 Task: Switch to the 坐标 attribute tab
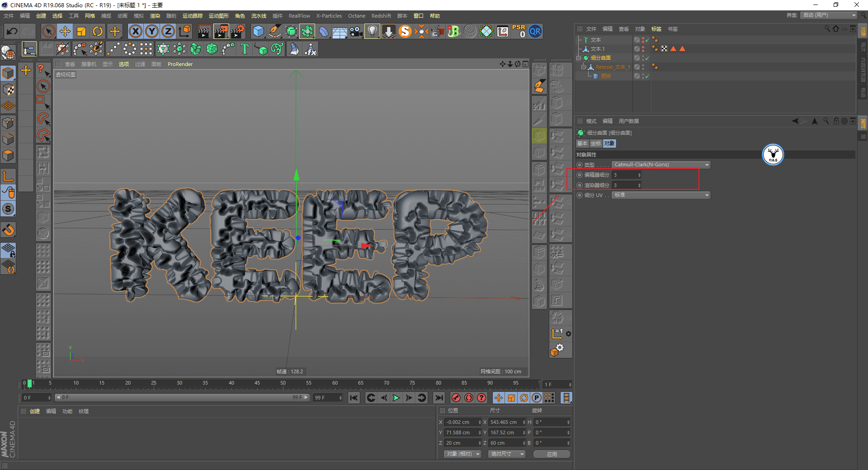(x=596, y=143)
